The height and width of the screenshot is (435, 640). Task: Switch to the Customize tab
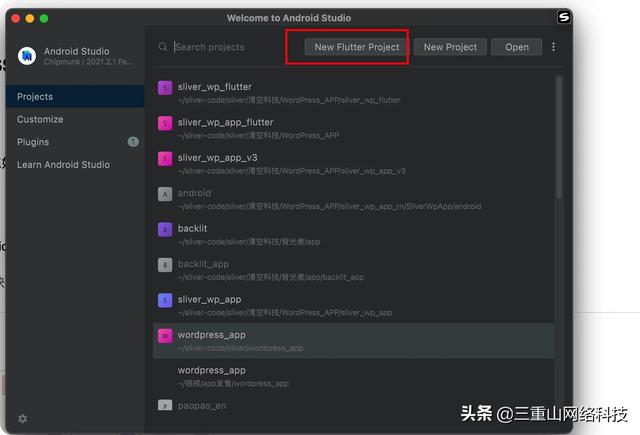coord(75,119)
